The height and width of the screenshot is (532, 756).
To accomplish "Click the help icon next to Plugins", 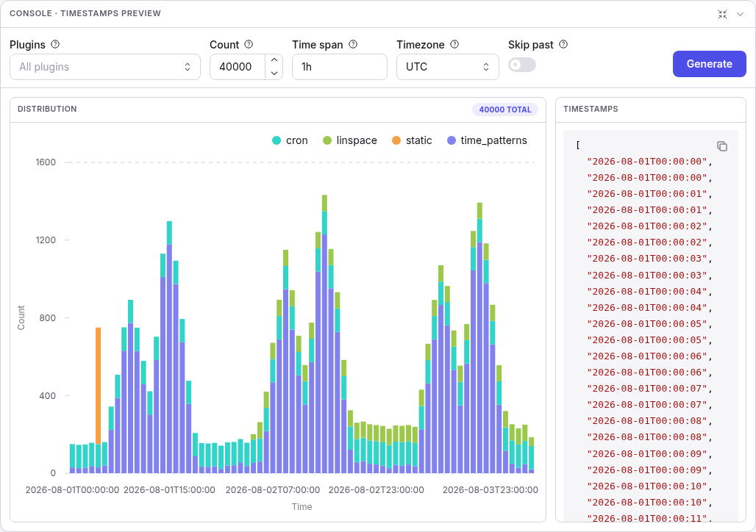I will [x=55, y=44].
